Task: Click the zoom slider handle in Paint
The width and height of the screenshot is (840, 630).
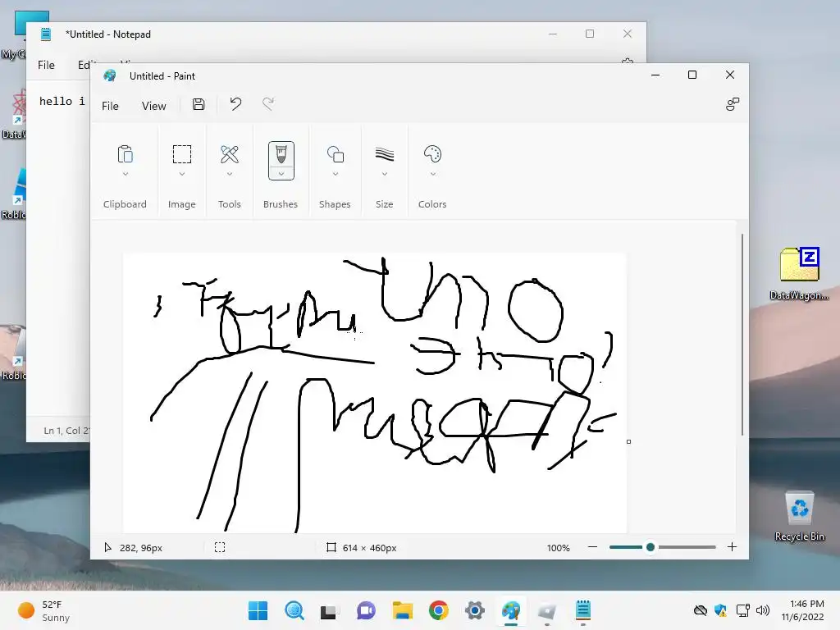Action: [651, 547]
